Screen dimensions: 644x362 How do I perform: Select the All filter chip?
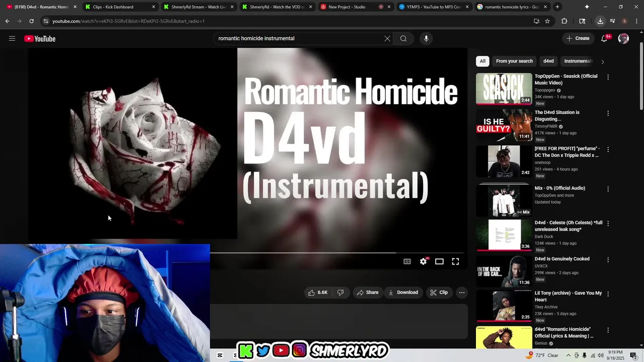tap(482, 61)
